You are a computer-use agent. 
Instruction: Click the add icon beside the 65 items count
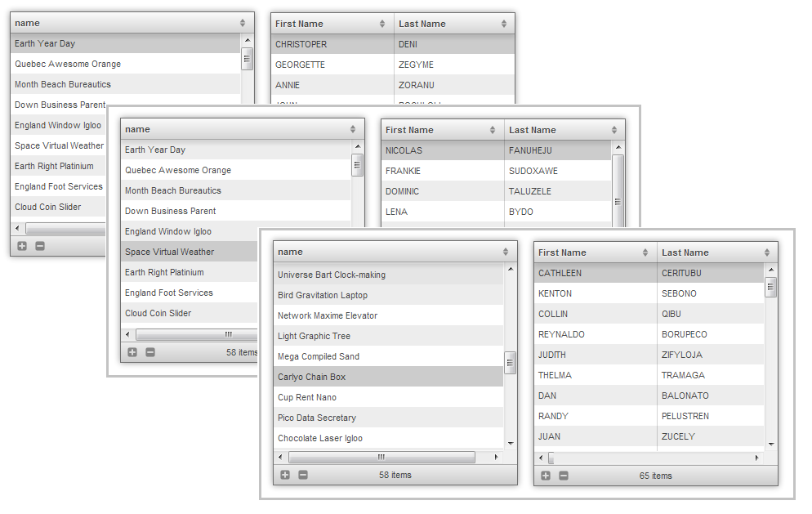pyautogui.click(x=546, y=476)
